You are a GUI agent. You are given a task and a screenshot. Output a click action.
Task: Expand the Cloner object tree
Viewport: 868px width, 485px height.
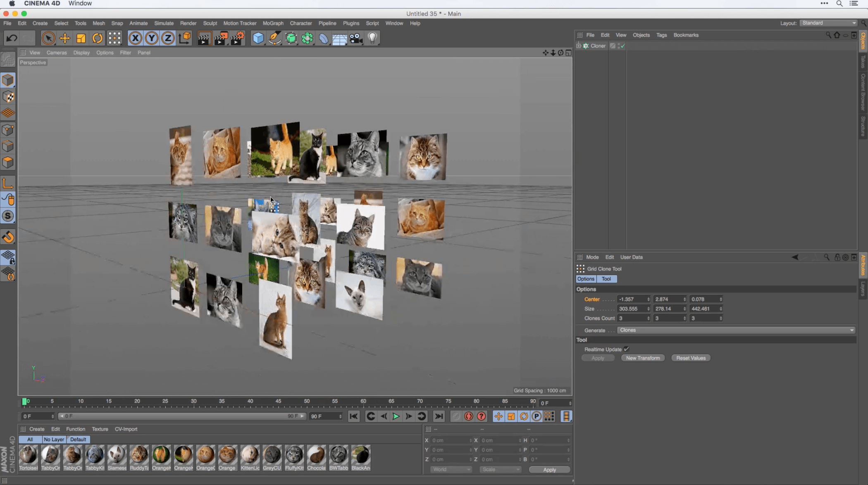pos(579,46)
